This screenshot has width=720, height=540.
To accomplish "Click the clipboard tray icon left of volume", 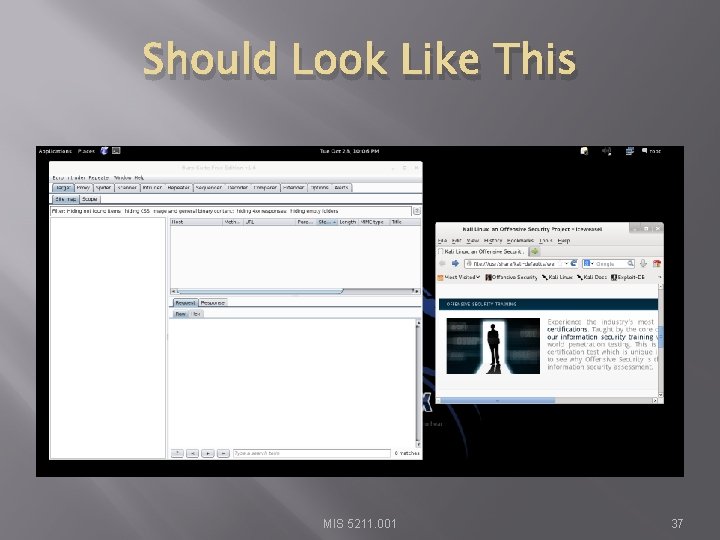I will [x=584, y=151].
